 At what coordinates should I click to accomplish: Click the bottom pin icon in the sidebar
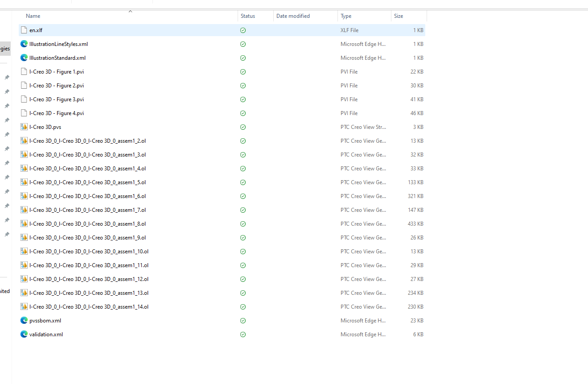7,234
